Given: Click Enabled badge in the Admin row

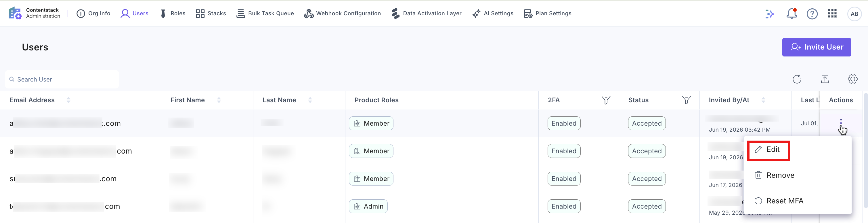Looking at the screenshot, I should (564, 207).
